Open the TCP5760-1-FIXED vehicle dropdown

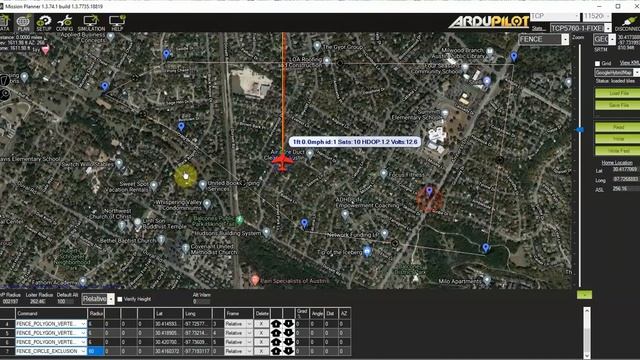coord(580,28)
